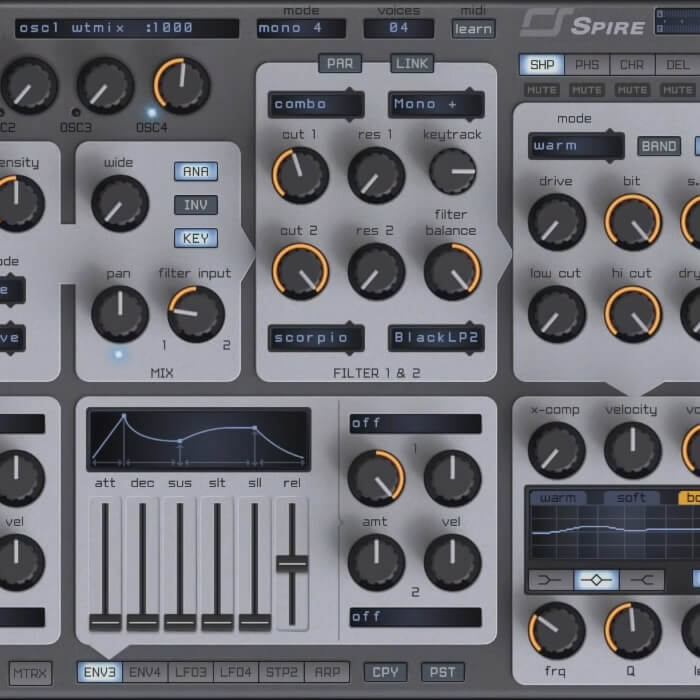This screenshot has width=700, height=700.
Task: Open the shaper 'warm' mode dropdown
Action: pos(576,146)
